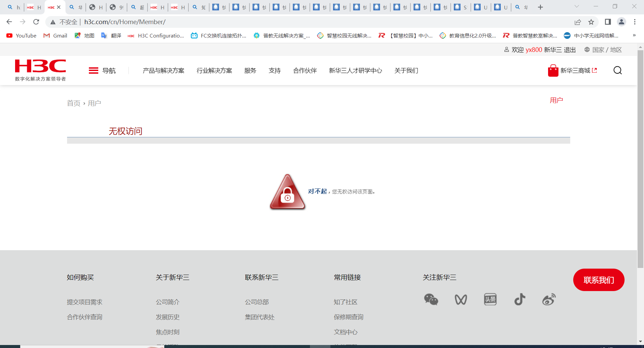Image resolution: width=644 pixels, height=348 pixels.
Task: Click the yx800 username link
Action: pos(534,50)
